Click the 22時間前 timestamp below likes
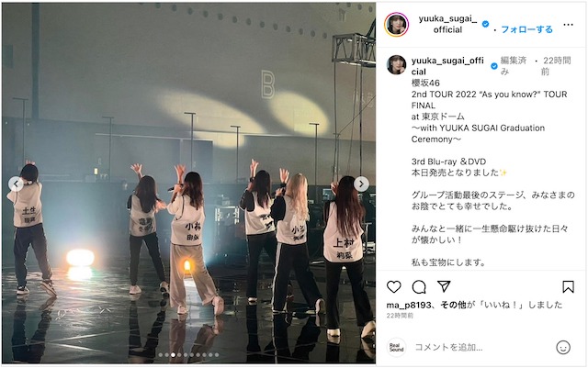The image size is (588, 368). pos(400,316)
